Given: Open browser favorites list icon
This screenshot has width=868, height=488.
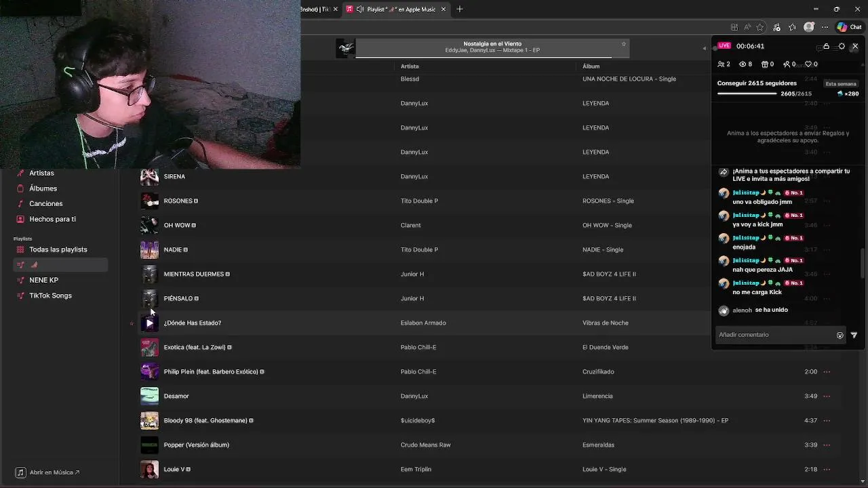Looking at the screenshot, I should click(x=793, y=27).
